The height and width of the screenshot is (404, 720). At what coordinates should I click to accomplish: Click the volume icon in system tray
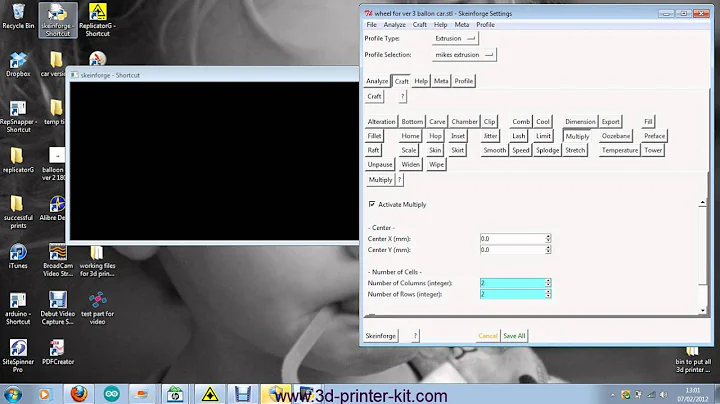click(664, 394)
